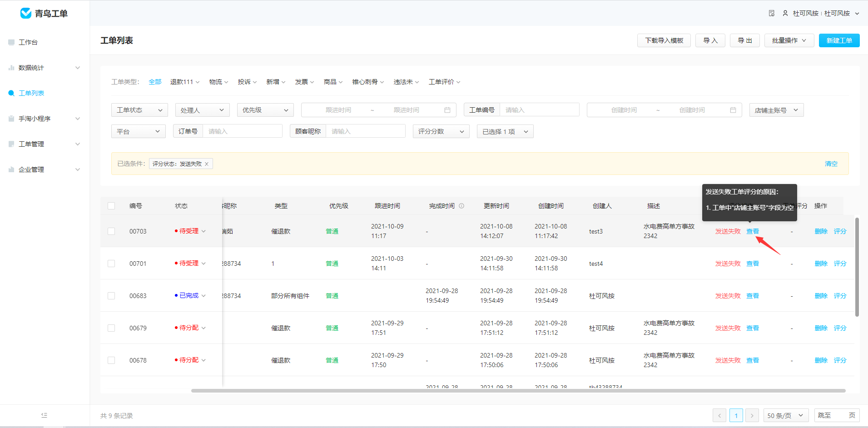Change status 已完成 for ticket 00683
This screenshot has height=428, width=868.
pyautogui.click(x=190, y=295)
